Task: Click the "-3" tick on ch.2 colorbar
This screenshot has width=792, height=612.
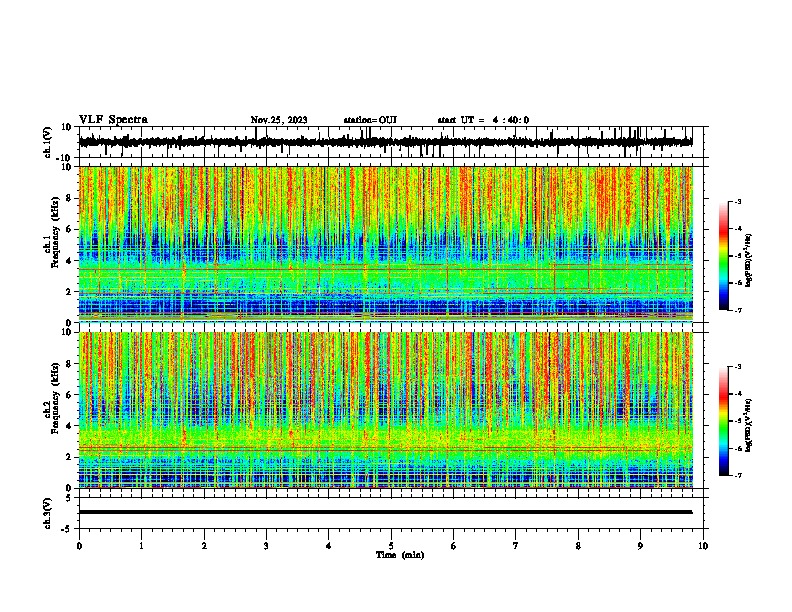Action: (737, 367)
